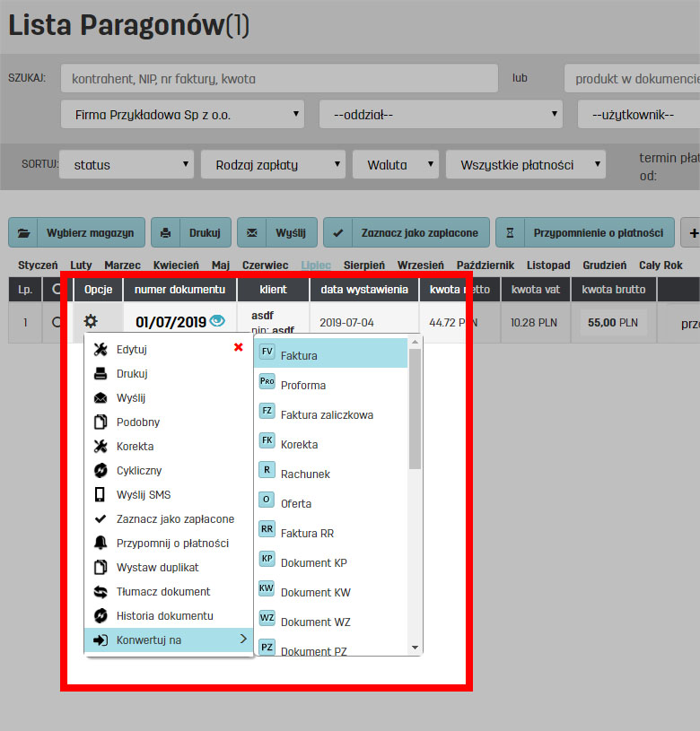Expand the Firma Przykładowa Sp z o.o. dropdown
Image resolution: width=700 pixels, height=731 pixels.
(183, 115)
